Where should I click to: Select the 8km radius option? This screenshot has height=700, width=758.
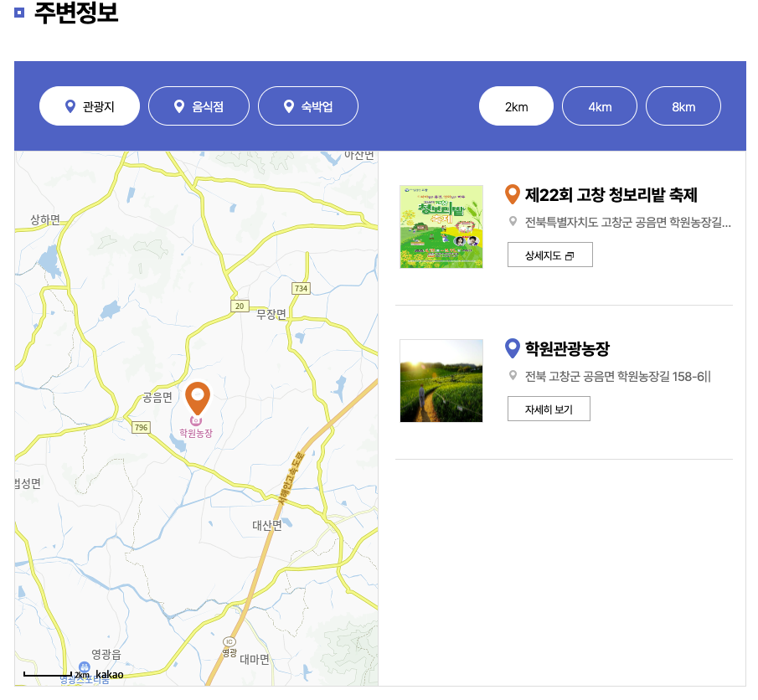[x=683, y=106]
